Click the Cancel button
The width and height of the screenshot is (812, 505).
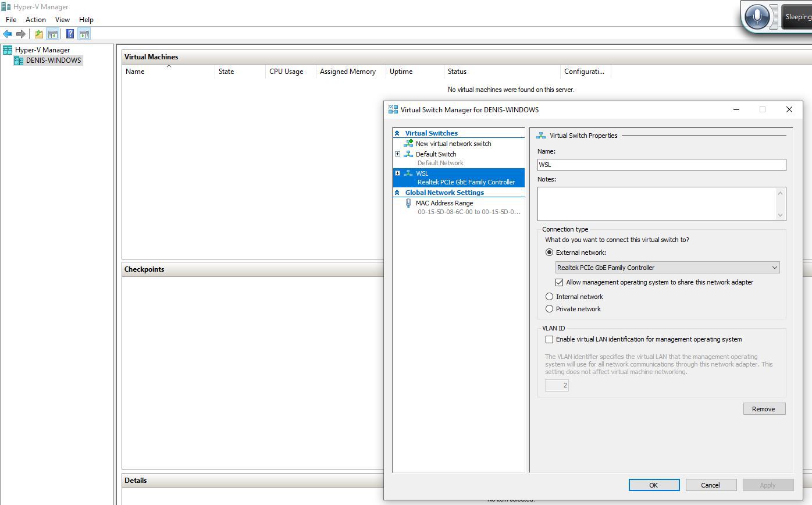[711, 485]
